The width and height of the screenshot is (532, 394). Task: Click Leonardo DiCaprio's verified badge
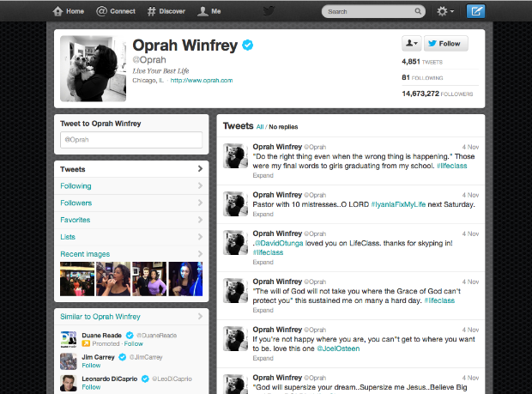click(x=145, y=379)
